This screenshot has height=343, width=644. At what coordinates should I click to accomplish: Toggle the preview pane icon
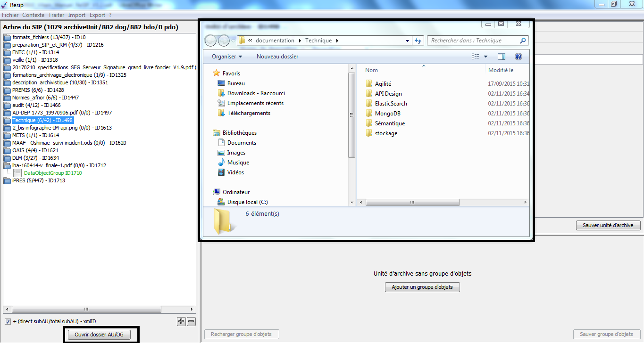coord(502,57)
